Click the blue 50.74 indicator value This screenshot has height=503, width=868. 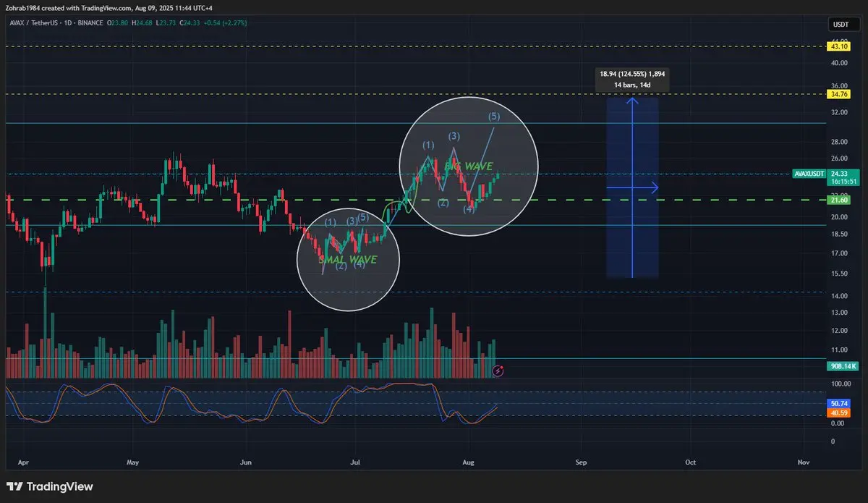(839, 403)
